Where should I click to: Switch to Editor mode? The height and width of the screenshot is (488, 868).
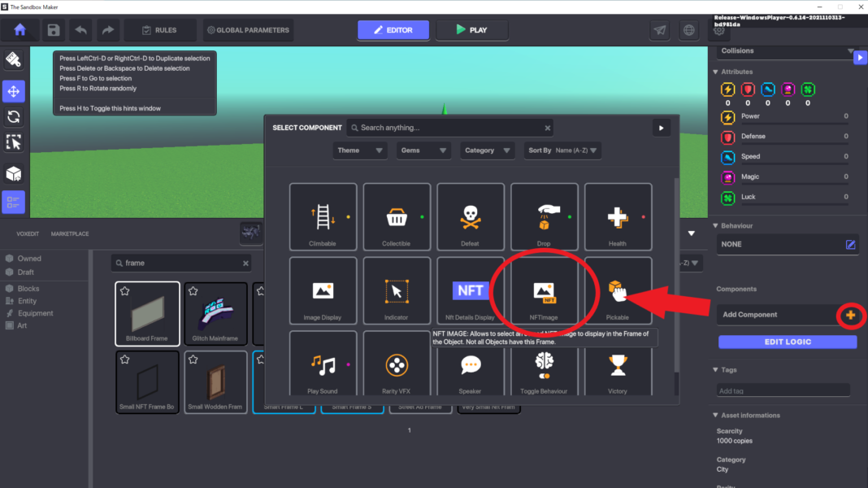click(393, 30)
